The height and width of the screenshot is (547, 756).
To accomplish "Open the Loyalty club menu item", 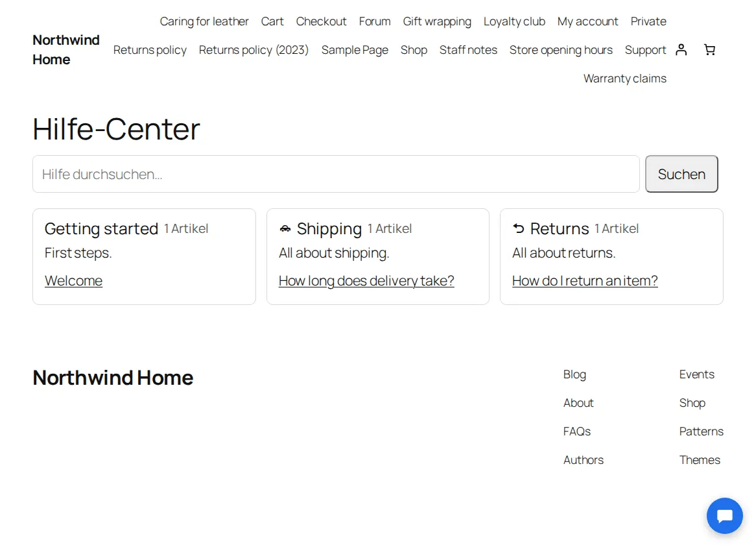I will click(x=514, y=21).
